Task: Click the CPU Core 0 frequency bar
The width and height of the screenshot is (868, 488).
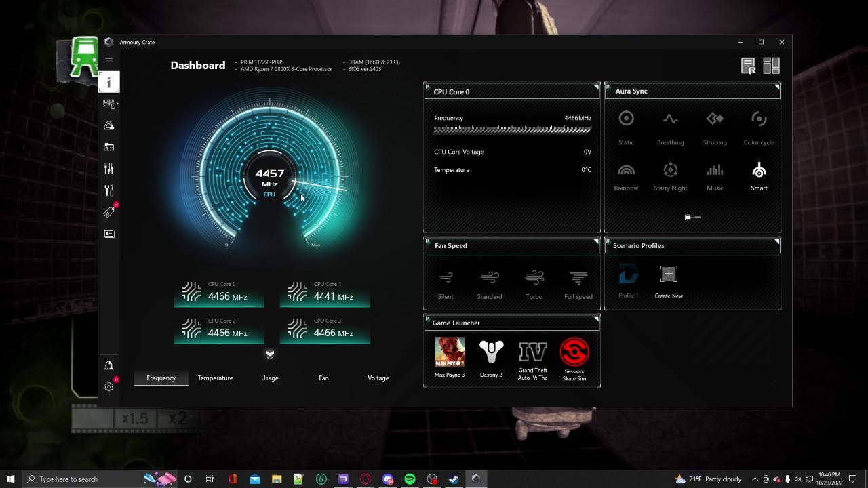Action: click(513, 129)
